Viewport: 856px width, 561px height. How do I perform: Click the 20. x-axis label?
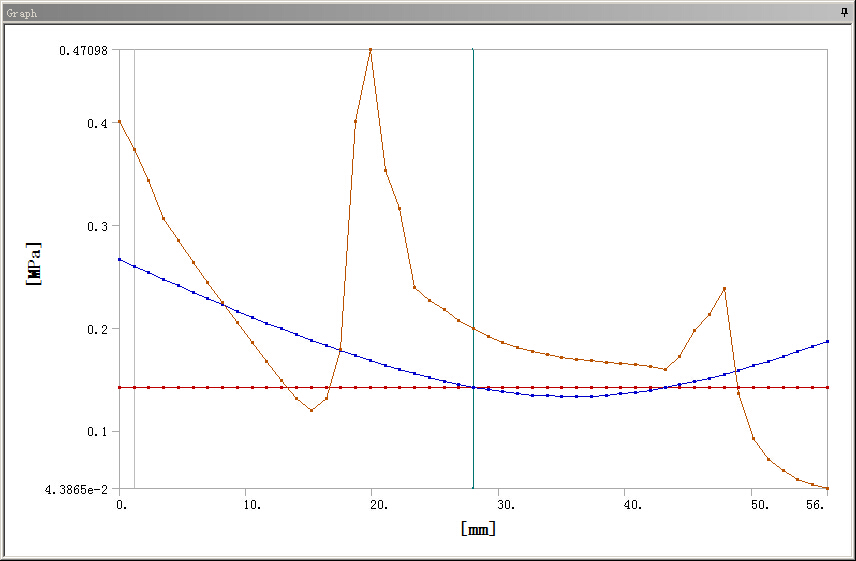pos(379,505)
